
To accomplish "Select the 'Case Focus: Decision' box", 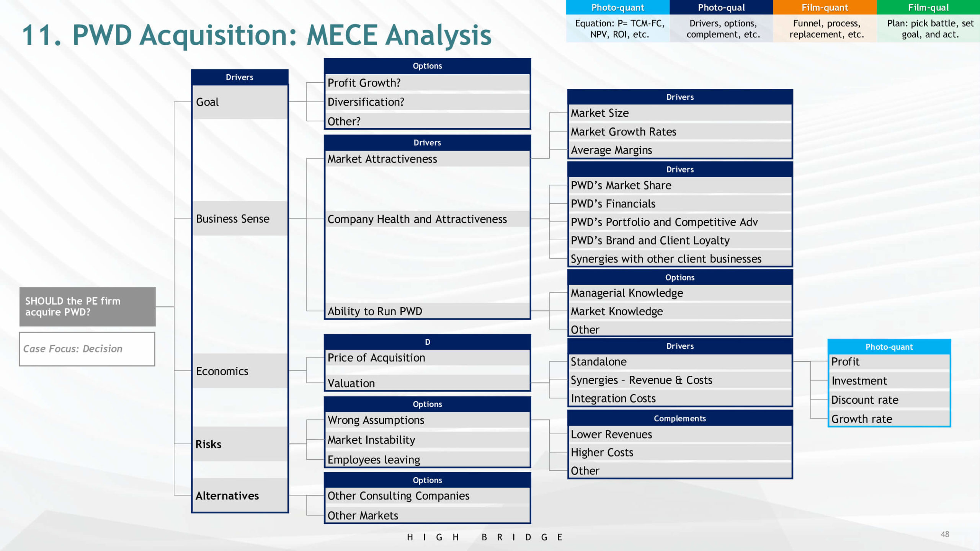I will pyautogui.click(x=87, y=349).
